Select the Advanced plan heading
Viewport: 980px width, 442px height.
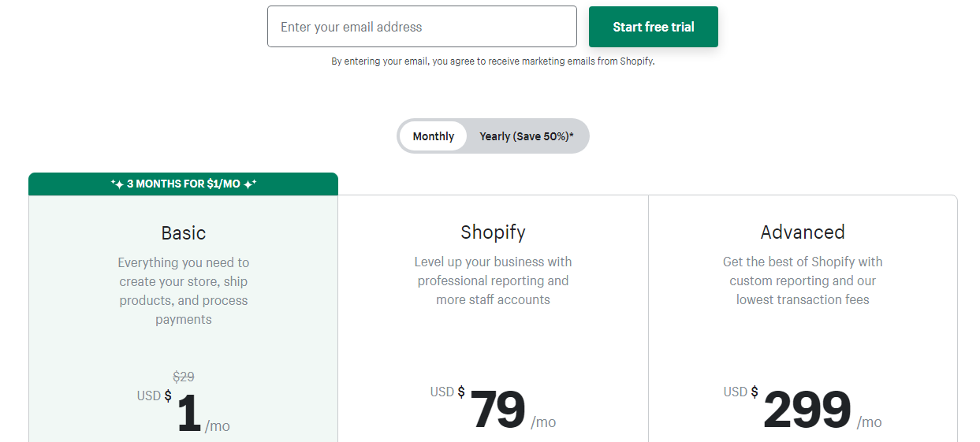coord(803,232)
